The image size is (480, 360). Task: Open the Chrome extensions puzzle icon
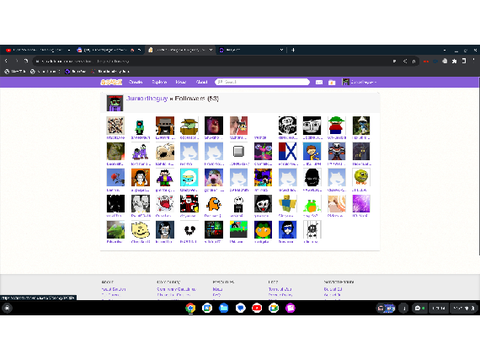point(454,61)
